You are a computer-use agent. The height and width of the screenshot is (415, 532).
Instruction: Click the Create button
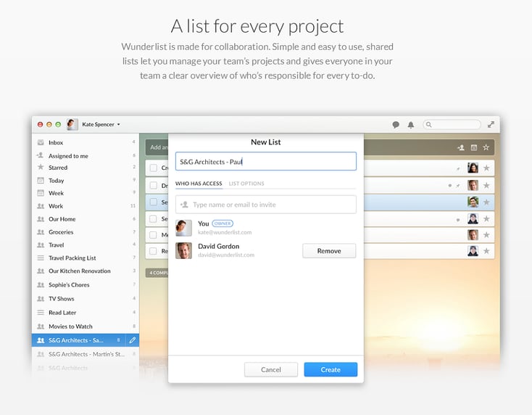[x=331, y=369]
